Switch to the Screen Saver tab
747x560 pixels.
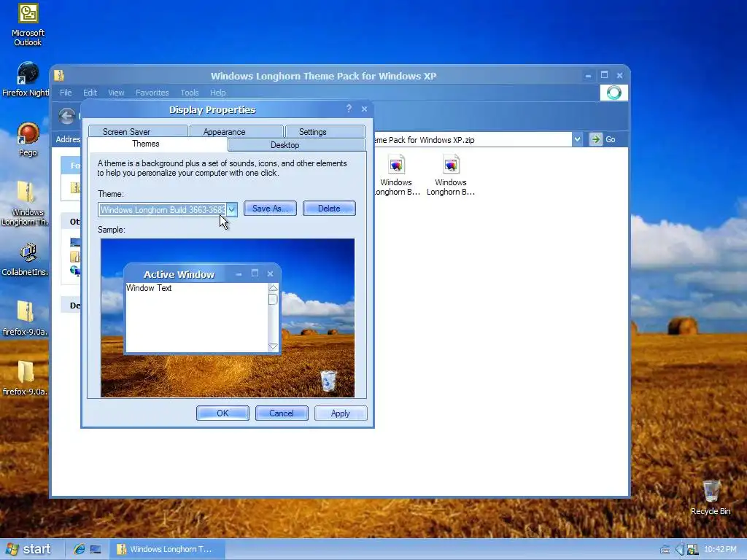point(138,131)
